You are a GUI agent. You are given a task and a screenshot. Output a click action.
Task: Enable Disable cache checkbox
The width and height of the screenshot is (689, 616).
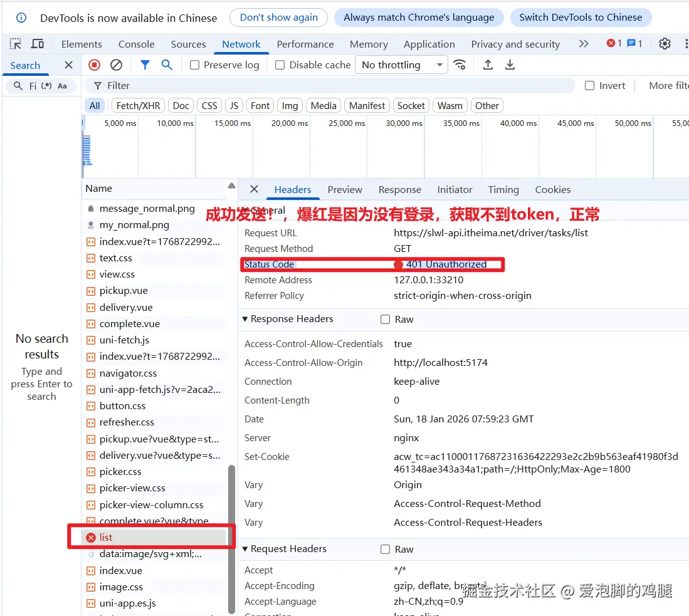coord(280,65)
